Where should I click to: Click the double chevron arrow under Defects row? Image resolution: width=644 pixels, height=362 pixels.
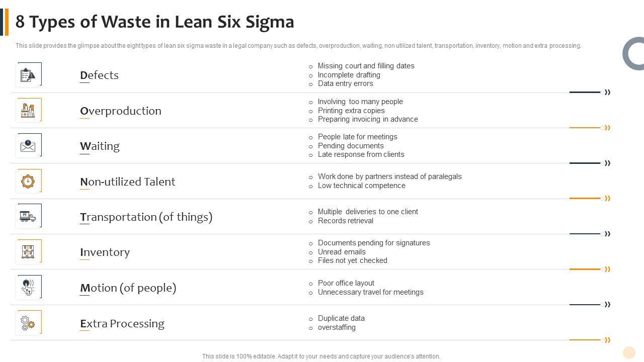(x=607, y=93)
